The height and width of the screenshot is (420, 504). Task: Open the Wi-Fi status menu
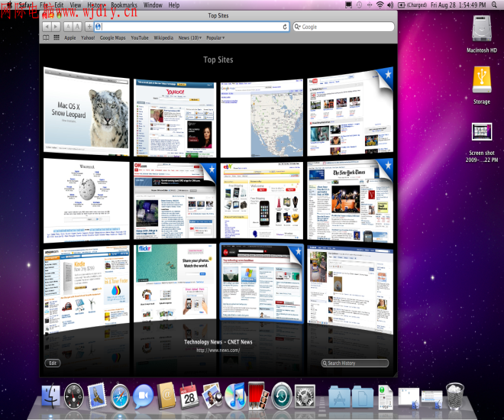pos(380,5)
